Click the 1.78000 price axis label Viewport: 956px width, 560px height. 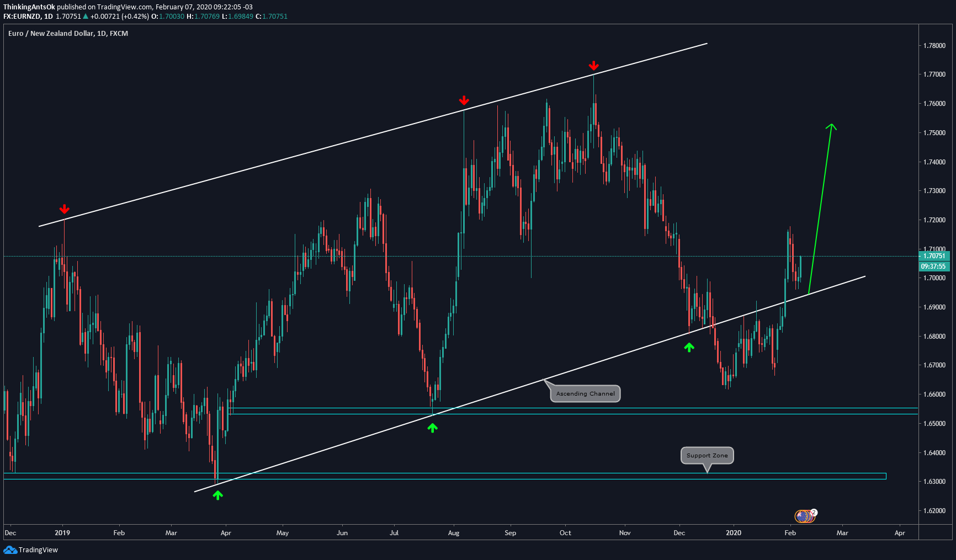934,46
